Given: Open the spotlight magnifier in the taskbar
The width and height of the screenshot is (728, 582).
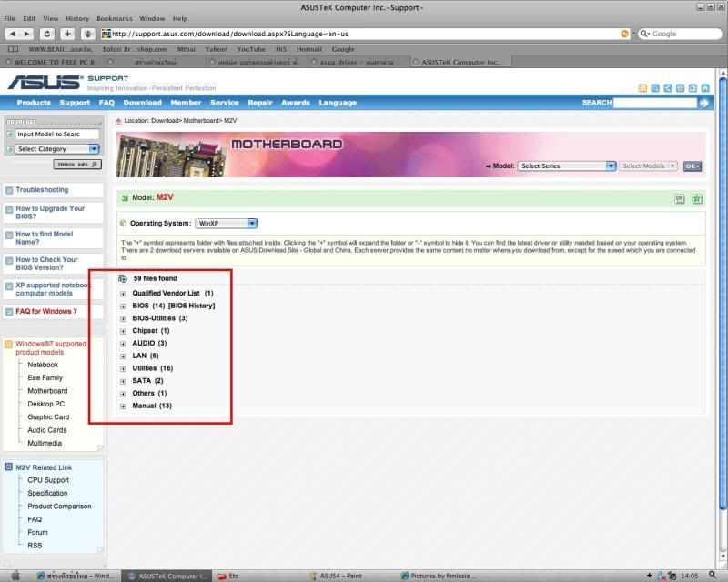Looking at the screenshot, I should (713, 576).
